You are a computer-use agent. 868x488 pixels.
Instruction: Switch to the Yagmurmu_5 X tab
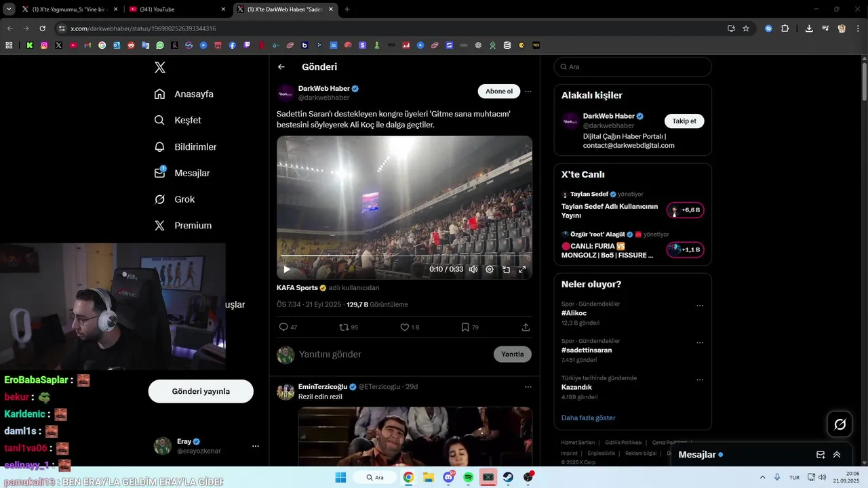68,9
